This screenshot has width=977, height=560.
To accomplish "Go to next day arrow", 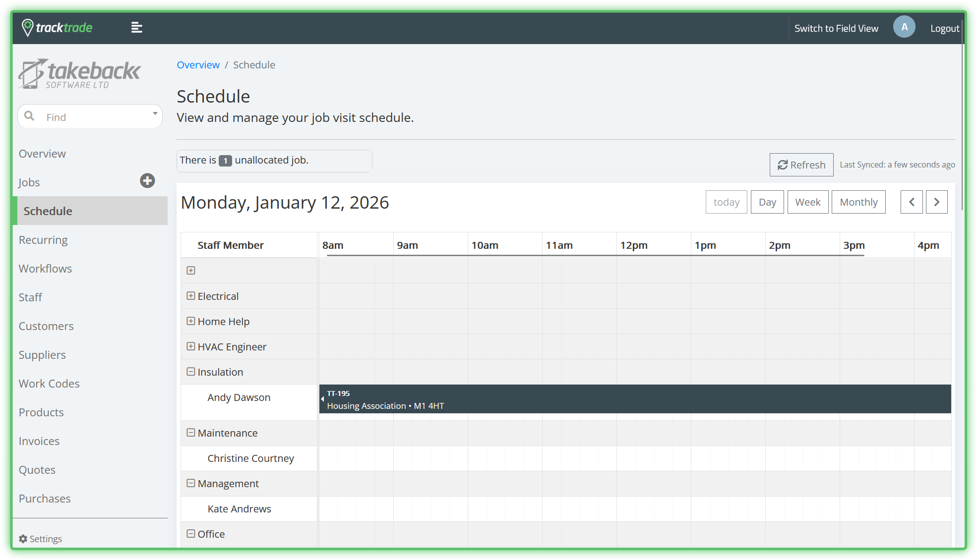I will pyautogui.click(x=936, y=202).
